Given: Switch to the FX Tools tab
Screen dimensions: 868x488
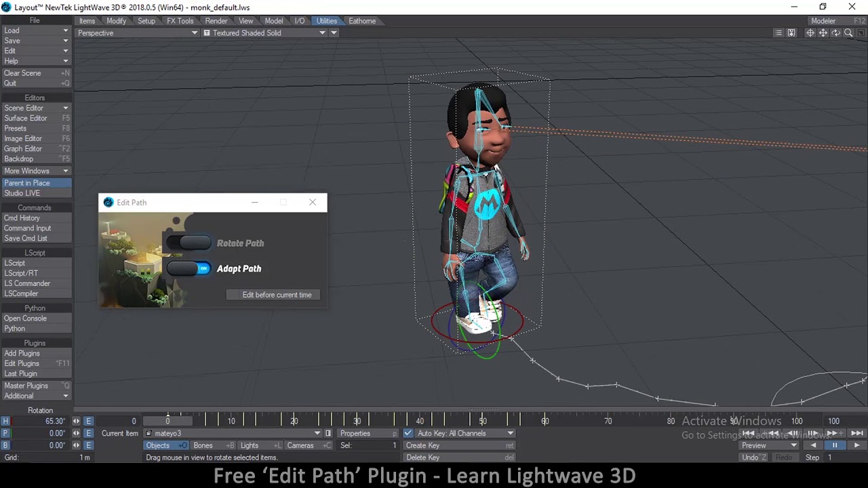Looking at the screenshot, I should pos(180,21).
